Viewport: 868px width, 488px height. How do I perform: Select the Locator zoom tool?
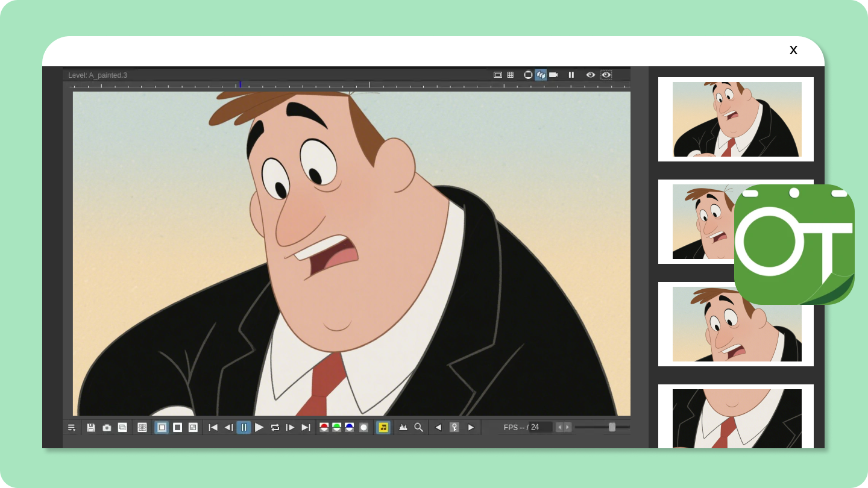418,427
